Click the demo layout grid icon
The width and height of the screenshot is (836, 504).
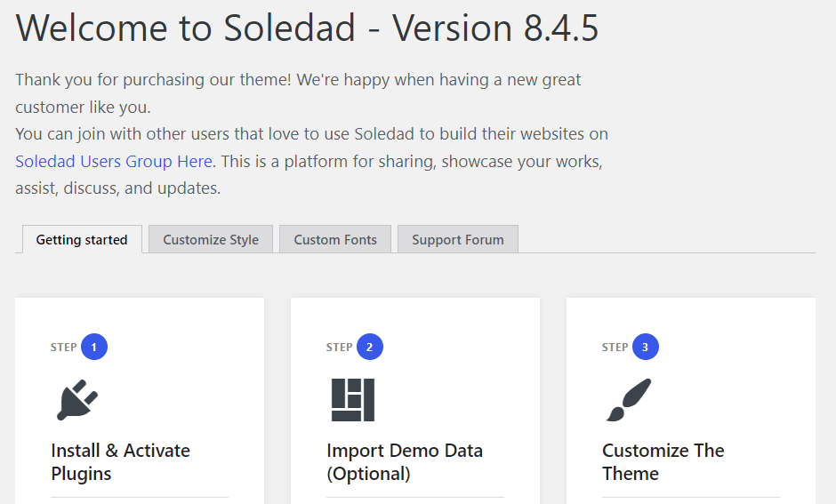[x=353, y=400]
